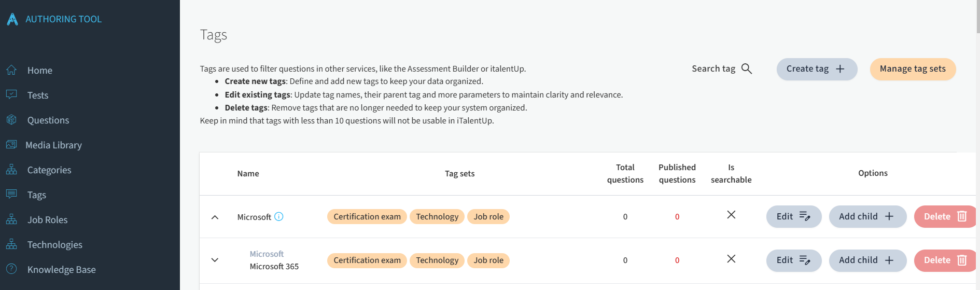
Task: Click the Categories hierarchy icon
Action: (11, 170)
